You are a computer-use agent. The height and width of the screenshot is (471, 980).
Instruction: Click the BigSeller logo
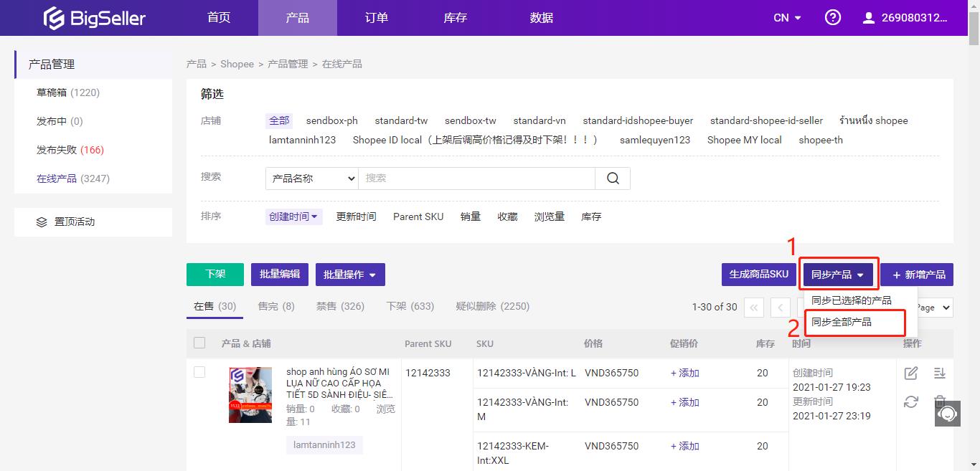click(x=94, y=18)
